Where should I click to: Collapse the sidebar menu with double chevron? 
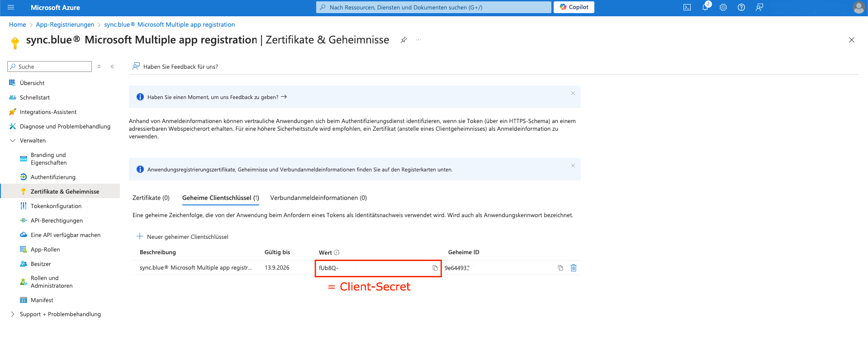pyautogui.click(x=113, y=66)
